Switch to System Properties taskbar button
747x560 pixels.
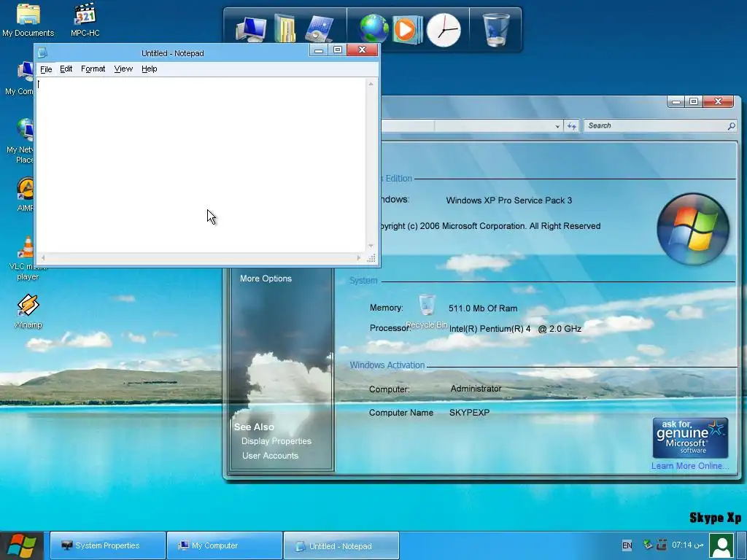point(108,545)
